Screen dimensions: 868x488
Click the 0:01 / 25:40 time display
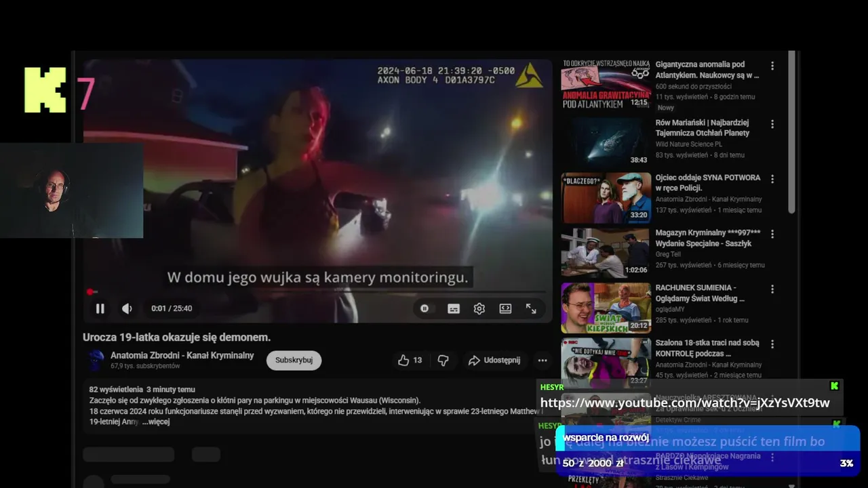click(172, 308)
